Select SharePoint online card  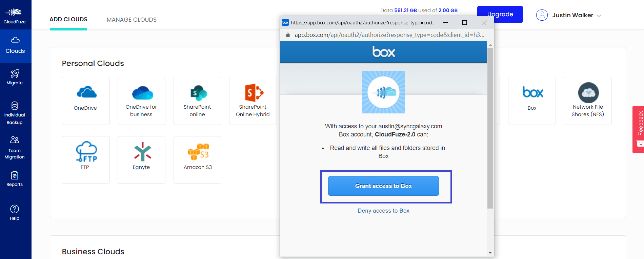[x=197, y=101]
